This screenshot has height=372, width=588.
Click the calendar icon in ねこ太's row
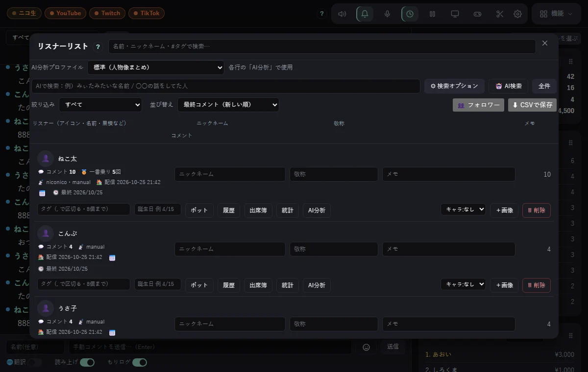[x=42, y=193]
